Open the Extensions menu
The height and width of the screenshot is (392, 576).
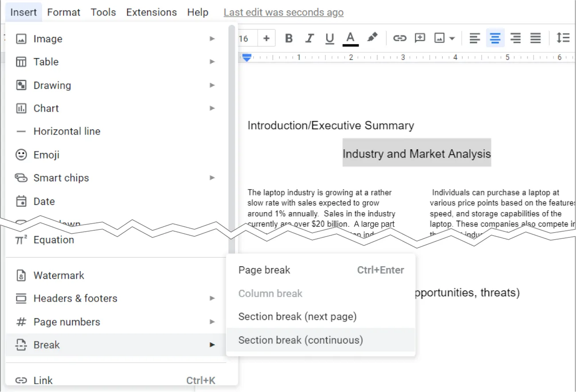tap(151, 12)
